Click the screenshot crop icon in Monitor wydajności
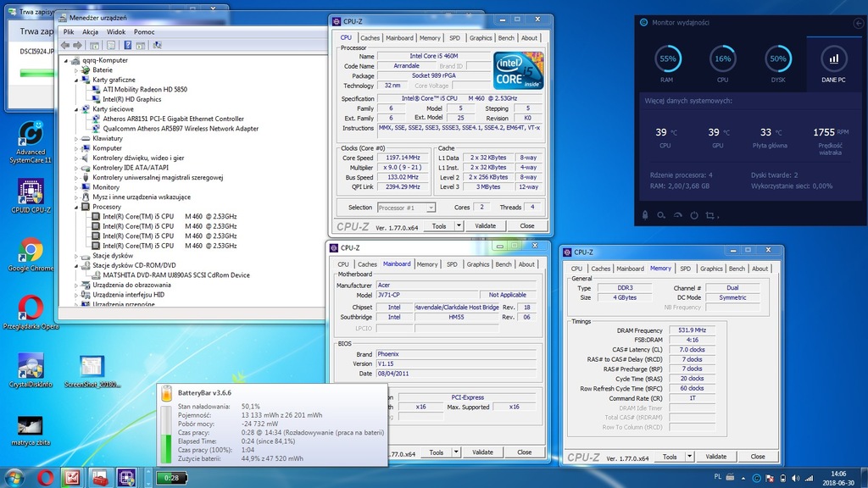This screenshot has width=868, height=488. pos(710,215)
